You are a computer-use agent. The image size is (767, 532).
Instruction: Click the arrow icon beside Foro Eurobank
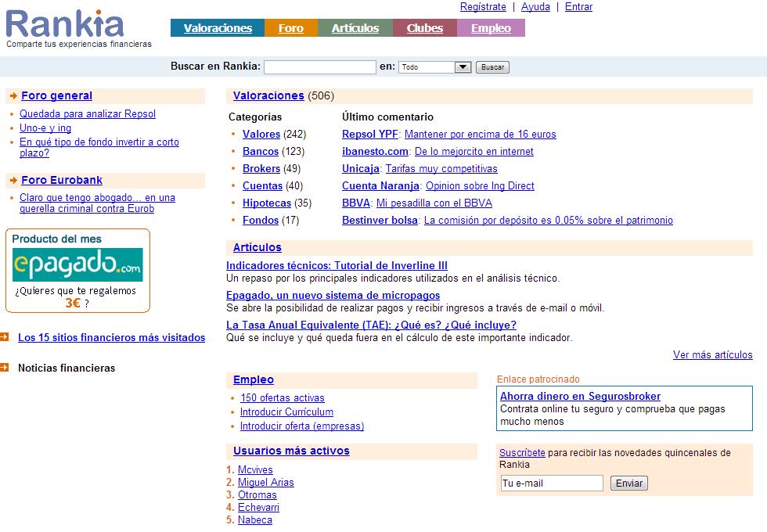(14, 181)
